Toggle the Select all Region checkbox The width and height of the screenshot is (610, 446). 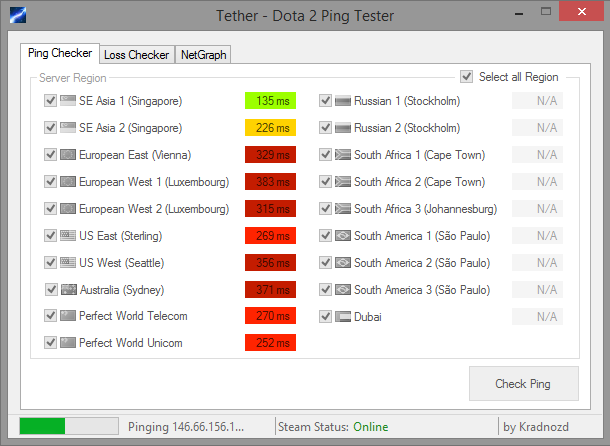467,77
